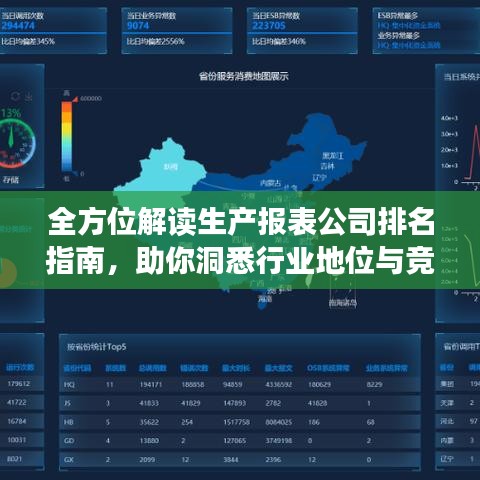This screenshot has width=480, height=480.
Task: Click the 海南 label on the map
Action: (265, 299)
